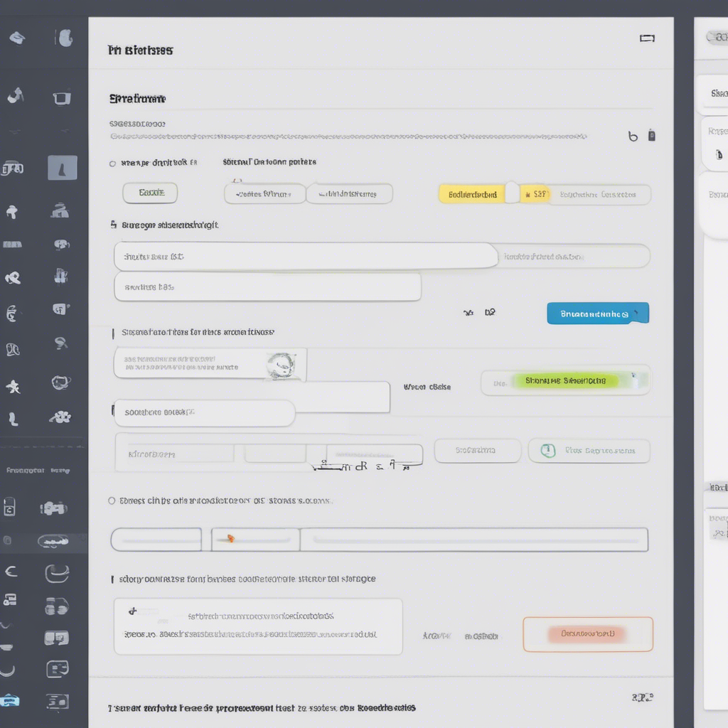Click inside the main search input field
The height and width of the screenshot is (728, 728).
[306, 256]
